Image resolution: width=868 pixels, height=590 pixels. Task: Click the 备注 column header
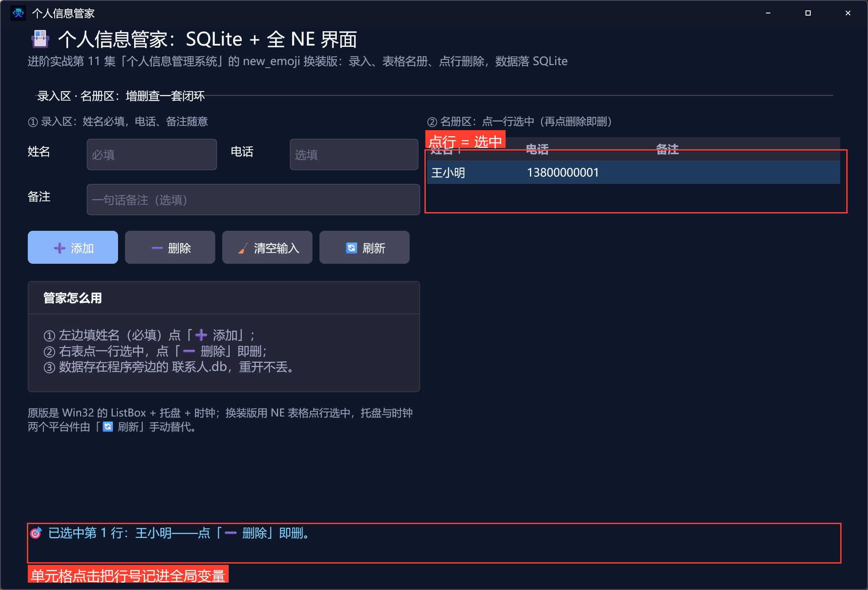tap(667, 150)
